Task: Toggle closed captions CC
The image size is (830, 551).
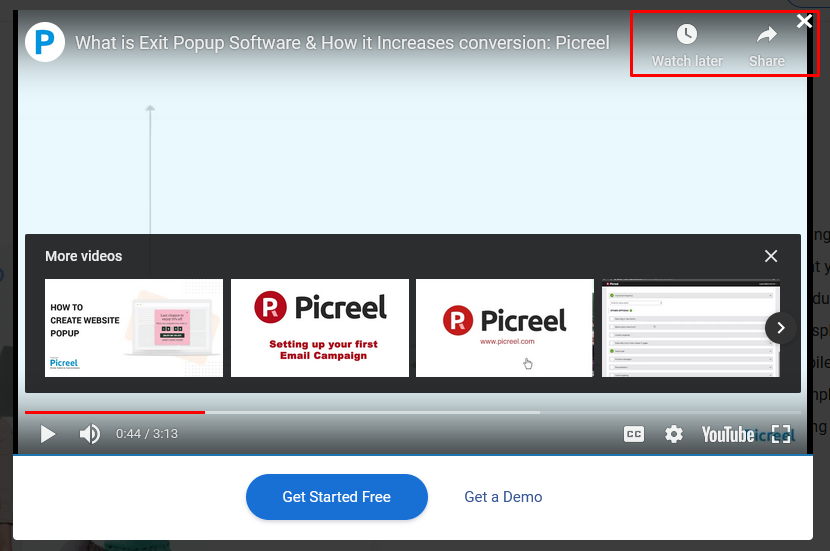Action: click(x=634, y=434)
